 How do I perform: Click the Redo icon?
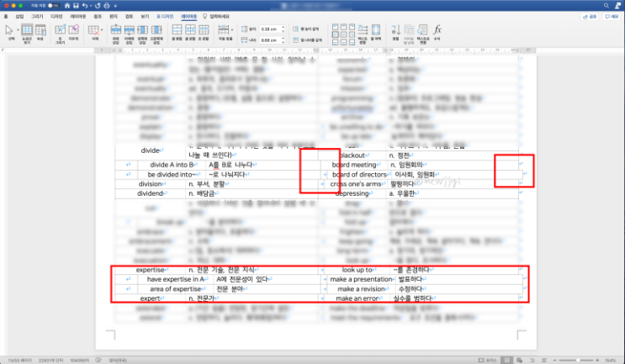click(x=98, y=6)
